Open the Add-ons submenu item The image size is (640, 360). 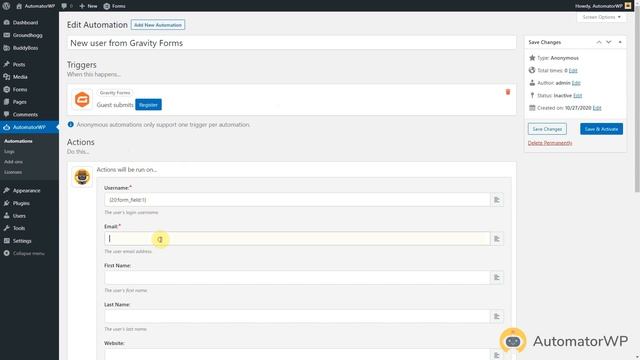tap(13, 162)
